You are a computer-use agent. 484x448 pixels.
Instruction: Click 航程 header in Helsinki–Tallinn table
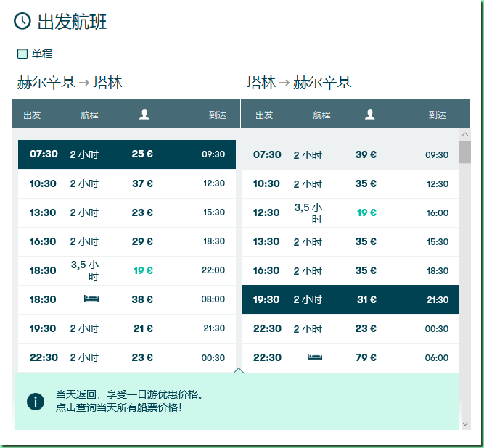tap(89, 115)
